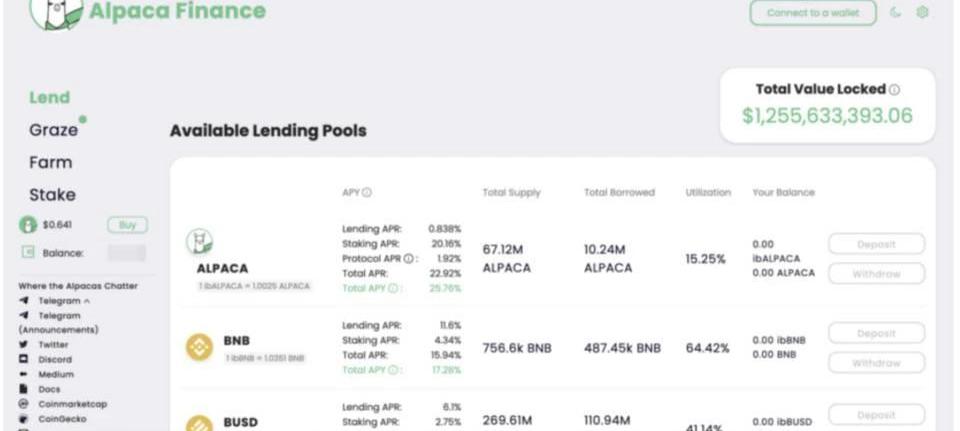Image resolution: width=960 pixels, height=431 pixels.
Task: Click the Buy button beside ALPACA price
Action: coord(127,225)
